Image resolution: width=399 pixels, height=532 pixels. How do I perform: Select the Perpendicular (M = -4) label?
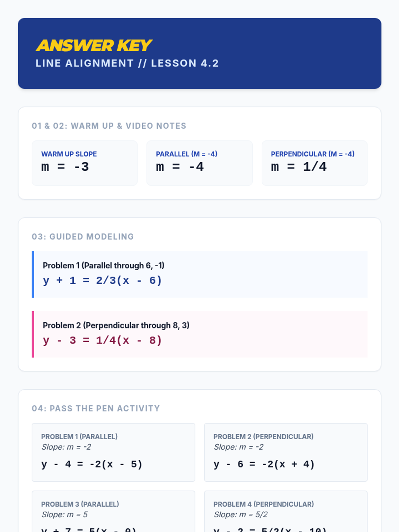tap(313, 154)
